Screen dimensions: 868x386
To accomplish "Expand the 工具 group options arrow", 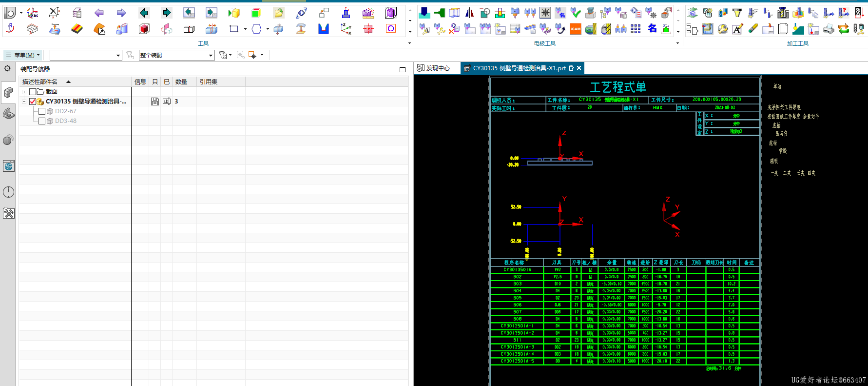I will pos(409,43).
